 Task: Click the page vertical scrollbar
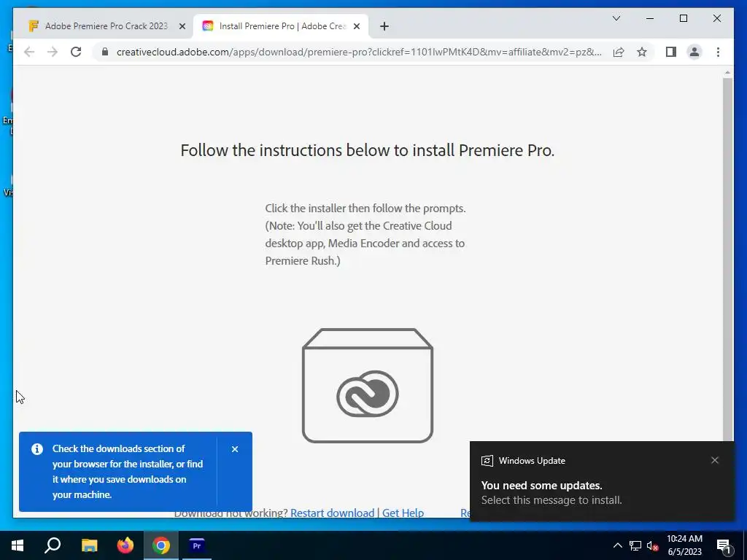tap(727, 260)
